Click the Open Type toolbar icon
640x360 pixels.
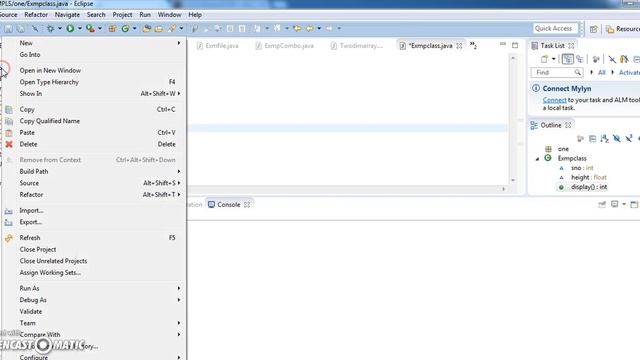coord(147,29)
